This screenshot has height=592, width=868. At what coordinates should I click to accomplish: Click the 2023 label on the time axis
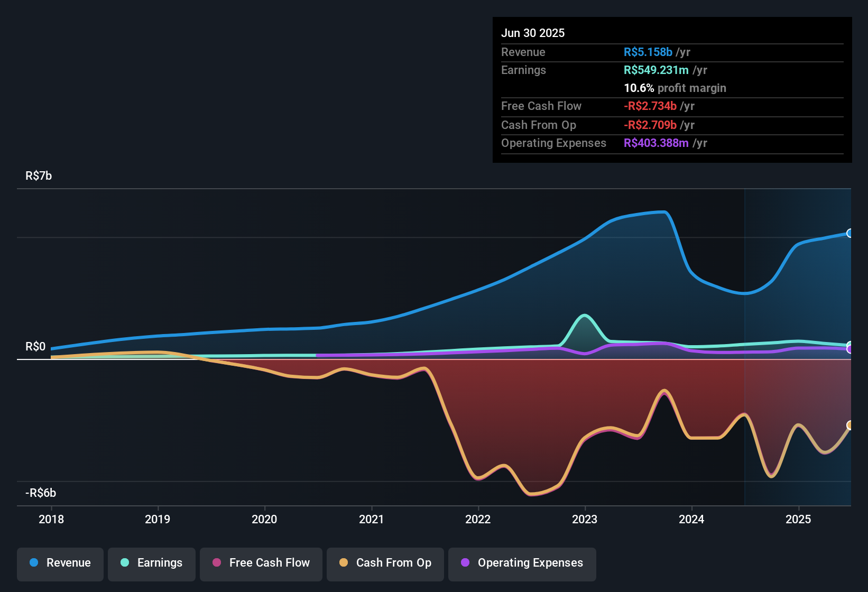point(584,519)
